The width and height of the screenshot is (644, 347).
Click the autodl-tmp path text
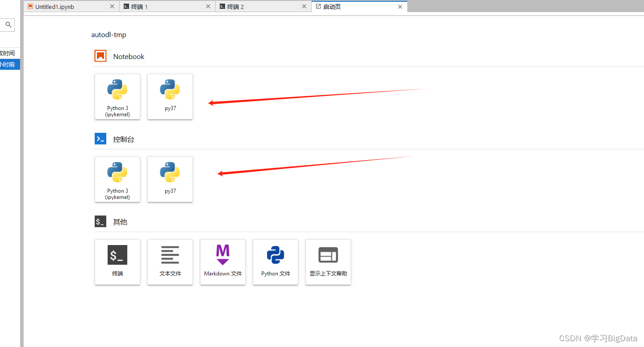(x=109, y=35)
